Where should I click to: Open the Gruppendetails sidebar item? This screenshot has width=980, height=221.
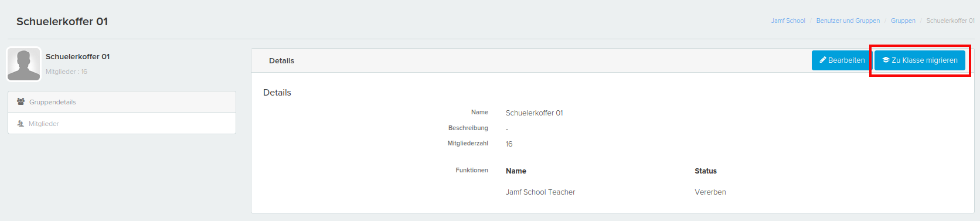pos(122,102)
